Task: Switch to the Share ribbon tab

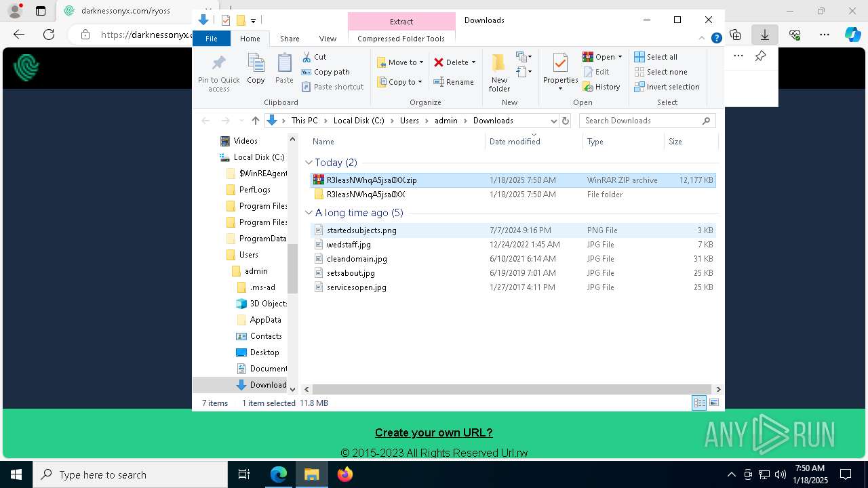Action: 290,39
